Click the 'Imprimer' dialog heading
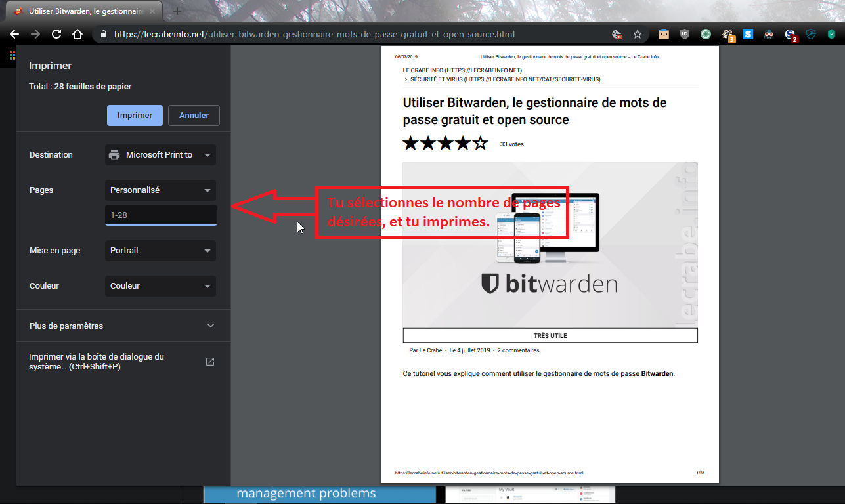The width and height of the screenshot is (845, 504). (51, 66)
